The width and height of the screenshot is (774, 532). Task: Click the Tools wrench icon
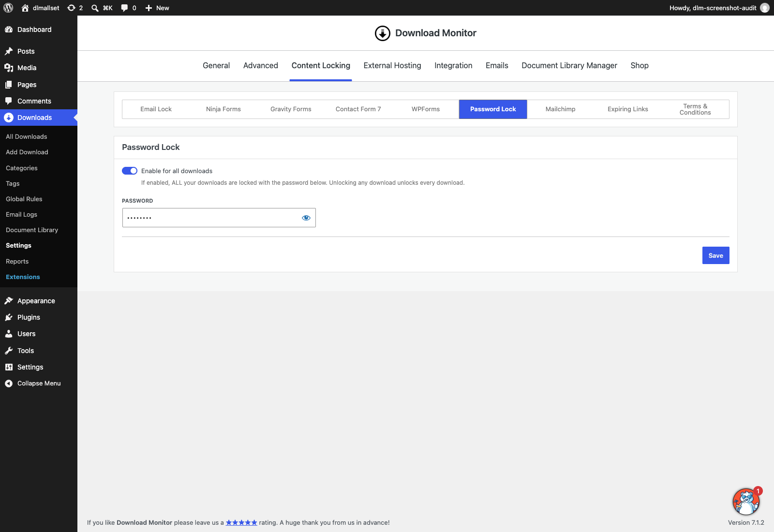[9, 351]
